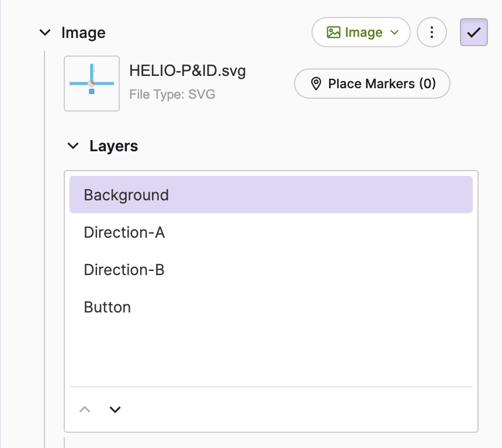The height and width of the screenshot is (448, 502).
Task: Click the Layers heading label
Action: click(x=113, y=146)
